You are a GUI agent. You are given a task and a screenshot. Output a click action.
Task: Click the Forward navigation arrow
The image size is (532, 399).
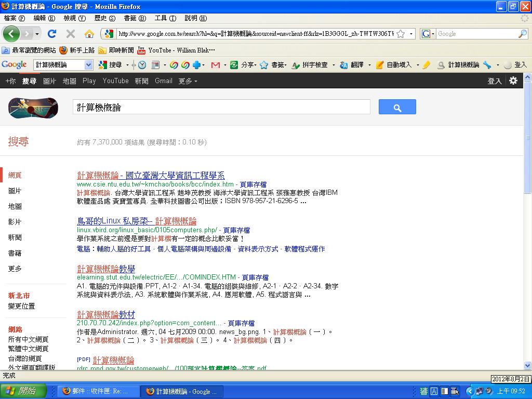point(26,34)
